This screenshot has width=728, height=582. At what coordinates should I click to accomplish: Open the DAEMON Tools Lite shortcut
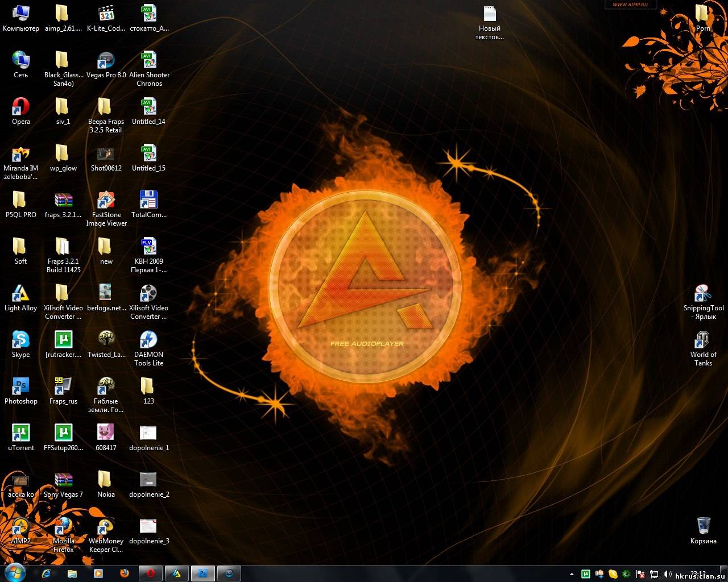[148, 340]
